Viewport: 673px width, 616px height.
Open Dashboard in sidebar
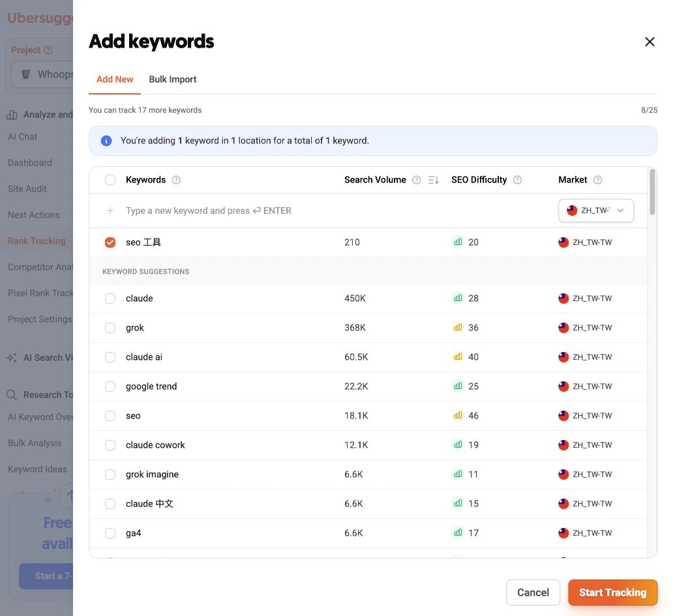point(29,163)
